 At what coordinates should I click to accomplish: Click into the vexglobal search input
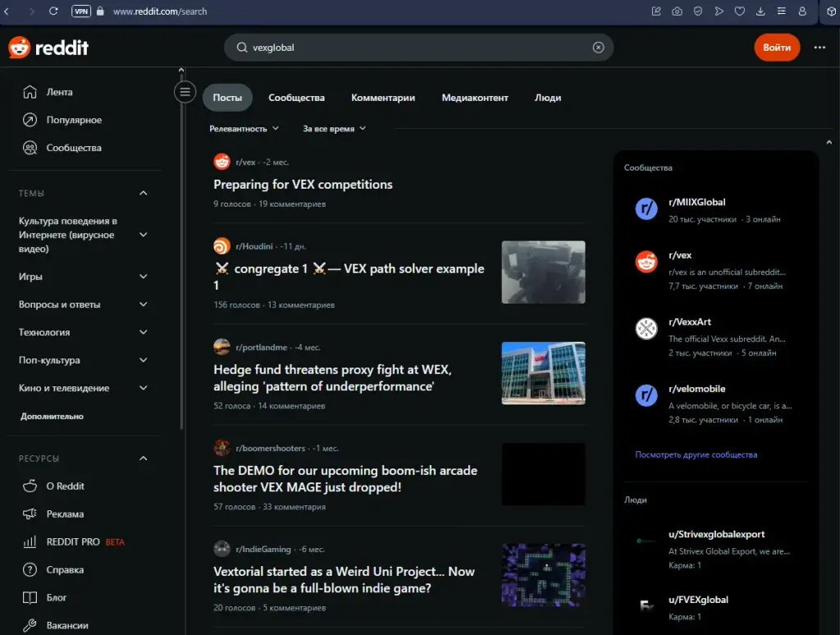pos(418,48)
